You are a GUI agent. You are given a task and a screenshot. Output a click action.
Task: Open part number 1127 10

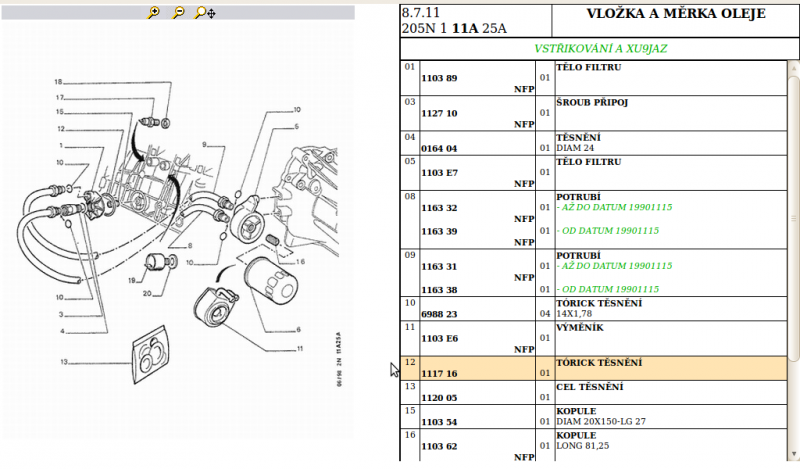(439, 114)
